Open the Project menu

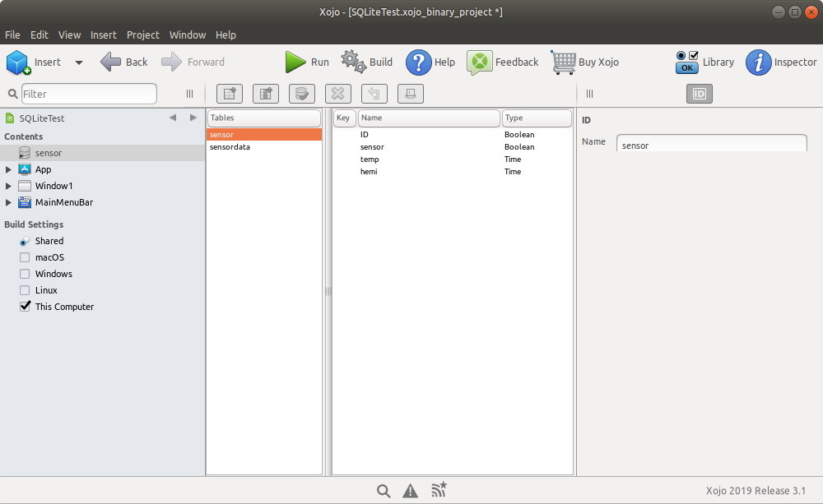(142, 35)
